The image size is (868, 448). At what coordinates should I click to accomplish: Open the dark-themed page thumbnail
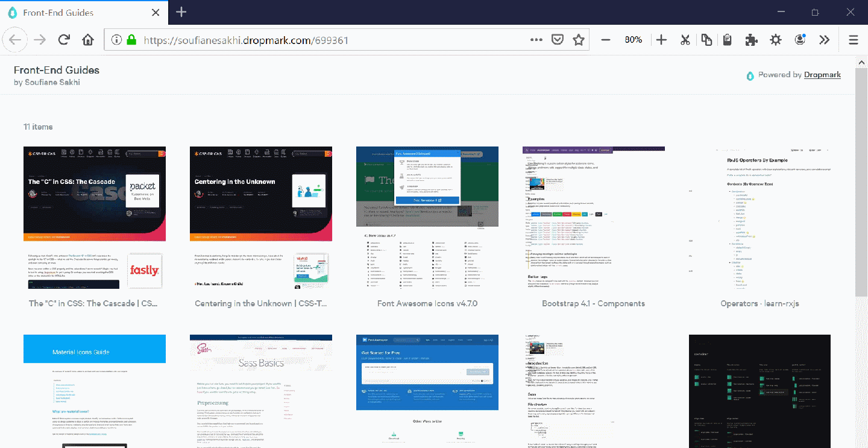pyautogui.click(x=760, y=391)
